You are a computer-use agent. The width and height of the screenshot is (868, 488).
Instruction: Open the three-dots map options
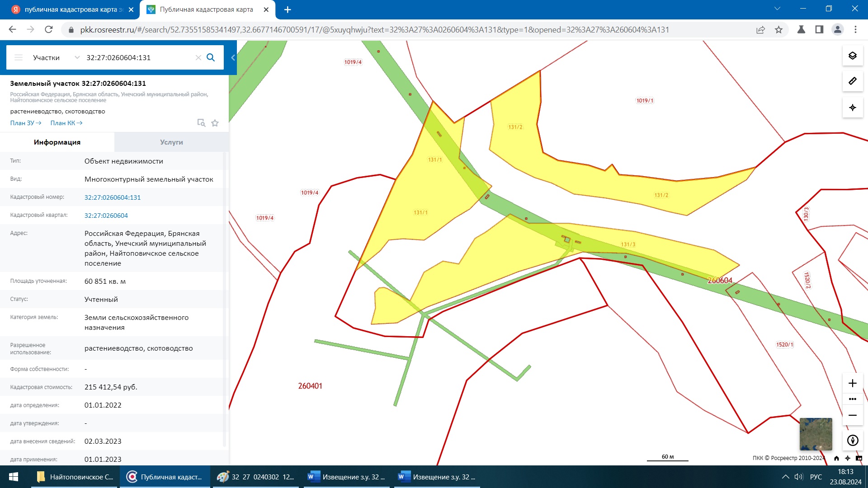click(852, 399)
